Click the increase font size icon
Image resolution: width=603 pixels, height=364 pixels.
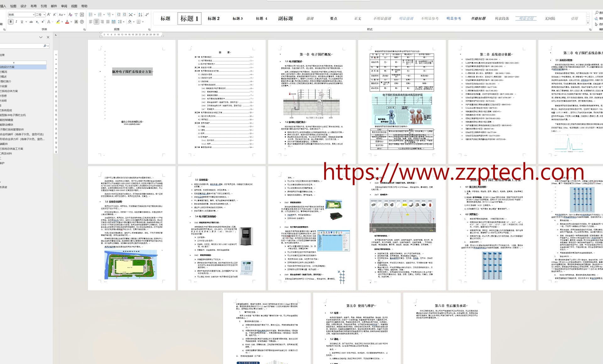[49, 14]
